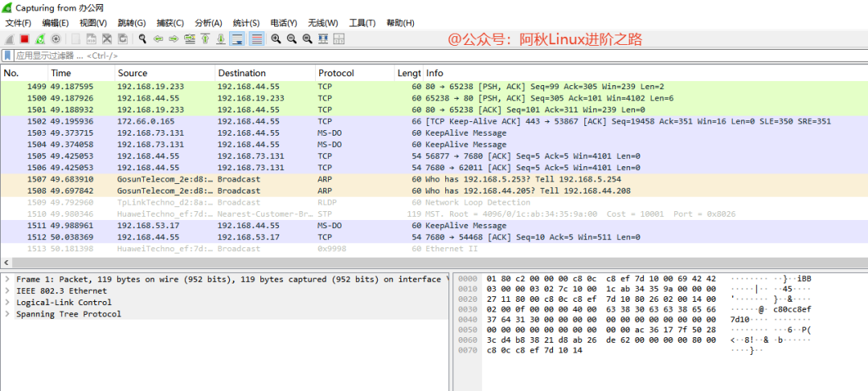868x391 pixels.
Task: Restart the current capture
Action: tap(39, 39)
